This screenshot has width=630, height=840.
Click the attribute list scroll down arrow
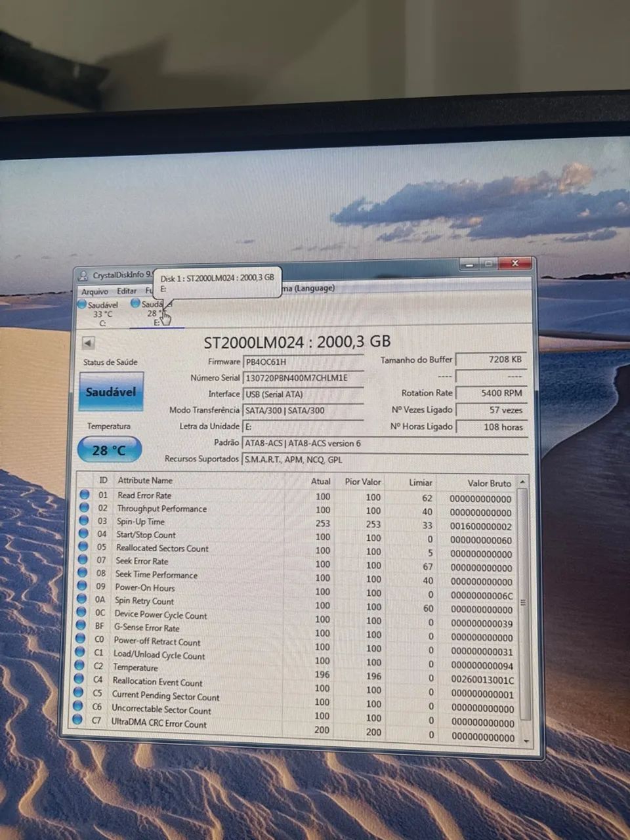[526, 740]
